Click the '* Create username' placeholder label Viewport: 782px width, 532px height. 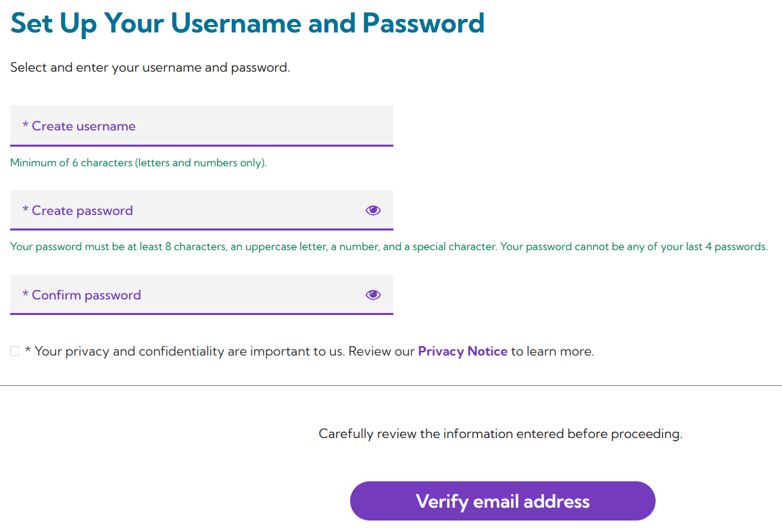(x=79, y=126)
